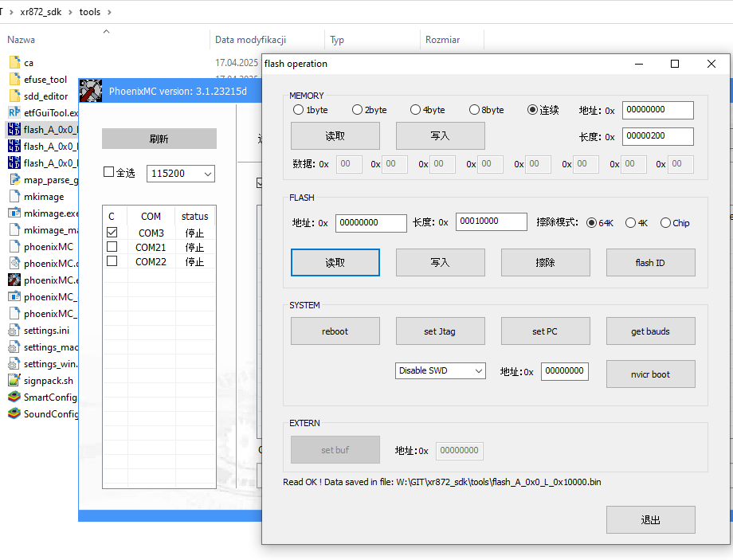Click the mkimage.exe application icon
This screenshot has width=733, height=560.
tap(14, 213)
